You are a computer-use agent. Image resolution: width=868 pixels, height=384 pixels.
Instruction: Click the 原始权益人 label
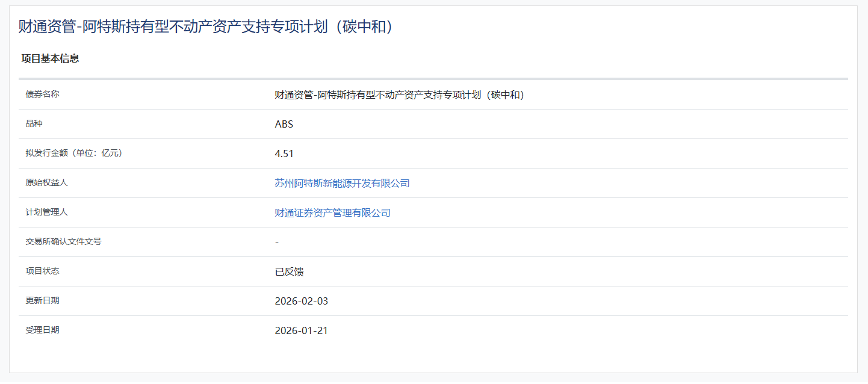(46, 182)
